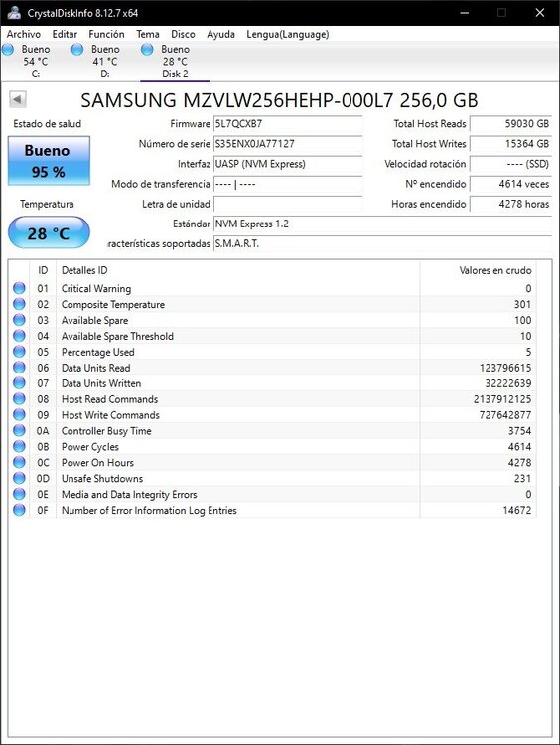Open the Archivo menu

point(23,34)
